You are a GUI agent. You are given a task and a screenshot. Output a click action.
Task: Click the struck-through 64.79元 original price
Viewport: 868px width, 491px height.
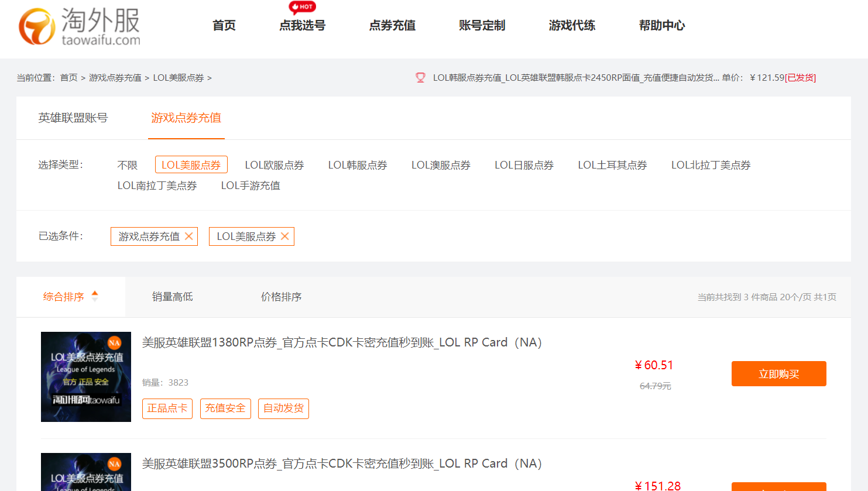(x=656, y=386)
